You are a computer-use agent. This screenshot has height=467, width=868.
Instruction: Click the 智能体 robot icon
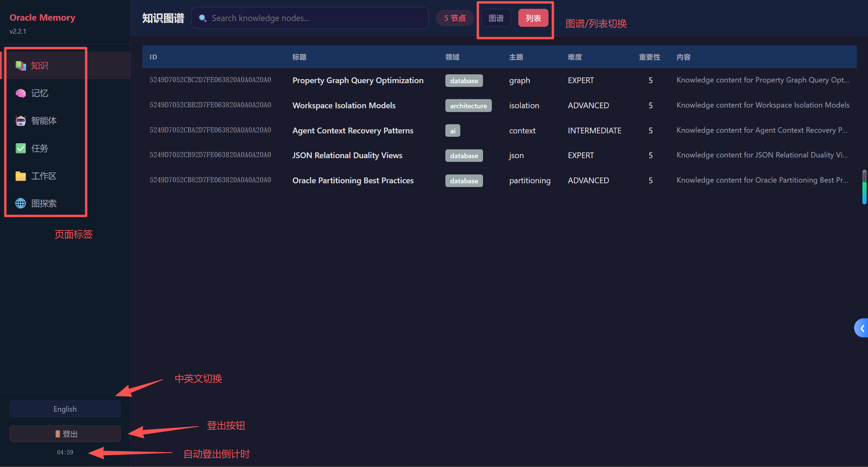(21, 121)
